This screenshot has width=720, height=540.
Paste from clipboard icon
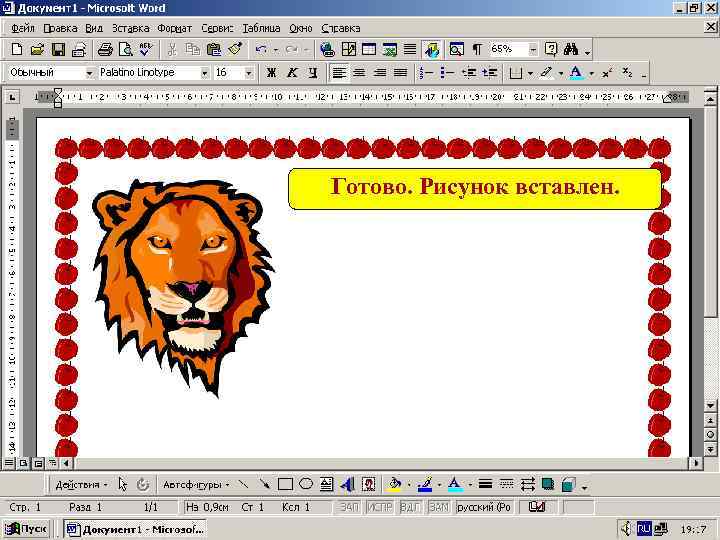click(214, 49)
